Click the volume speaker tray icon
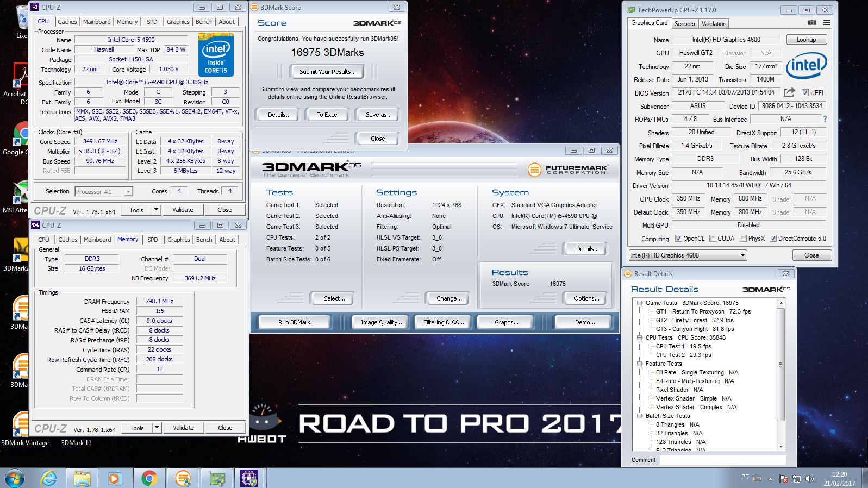 click(x=810, y=479)
